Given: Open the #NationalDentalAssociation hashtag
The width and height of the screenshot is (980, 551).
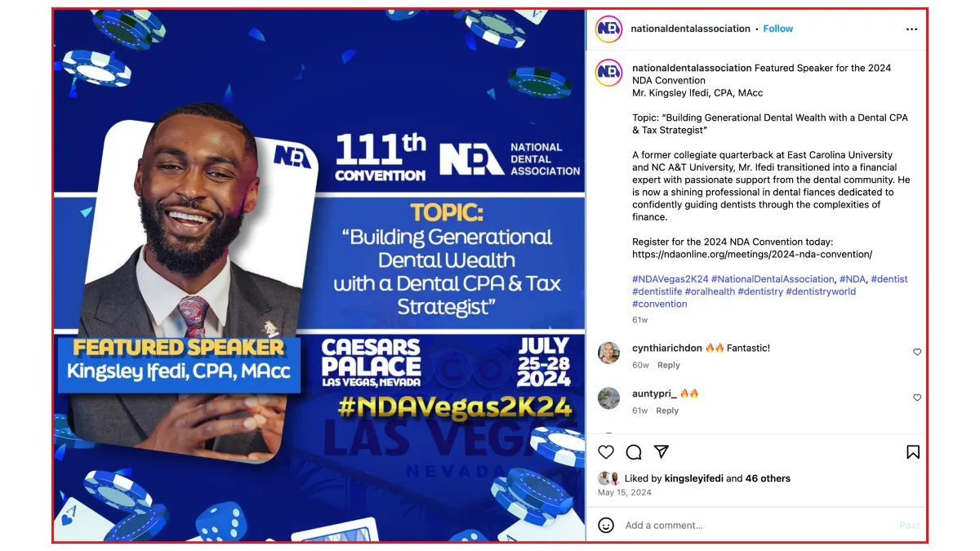Looking at the screenshot, I should [x=773, y=279].
